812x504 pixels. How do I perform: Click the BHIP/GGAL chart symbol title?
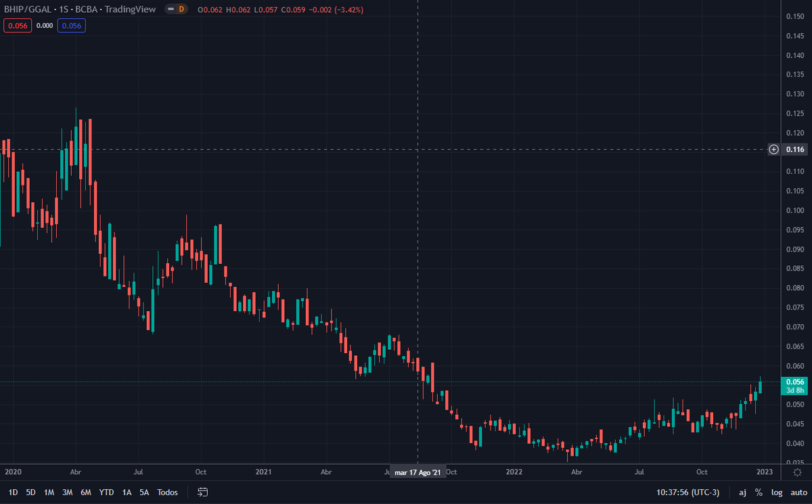pyautogui.click(x=80, y=9)
